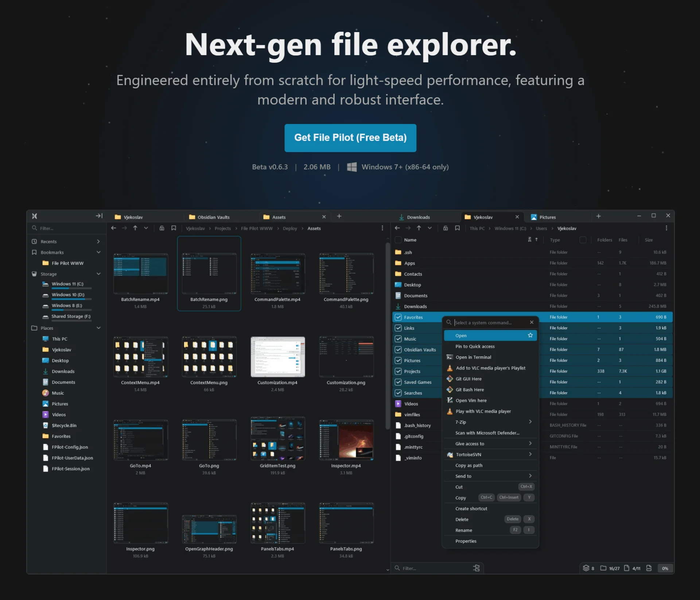Image resolution: width=700 pixels, height=600 pixels.
Task: Toggle the checkbox beside Saved Games
Action: click(x=398, y=382)
